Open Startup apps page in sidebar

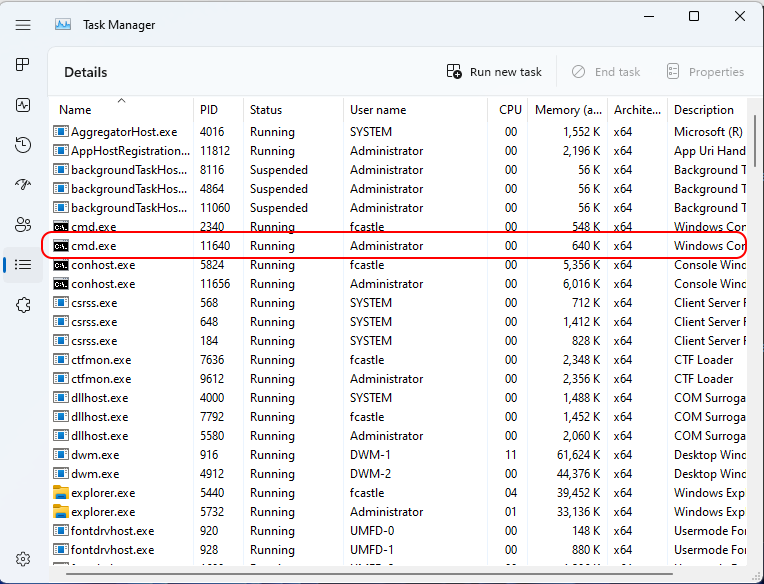click(x=23, y=185)
